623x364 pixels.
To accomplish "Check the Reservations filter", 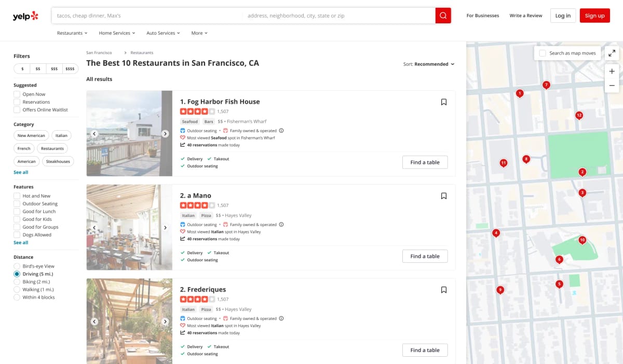I will [x=17, y=102].
